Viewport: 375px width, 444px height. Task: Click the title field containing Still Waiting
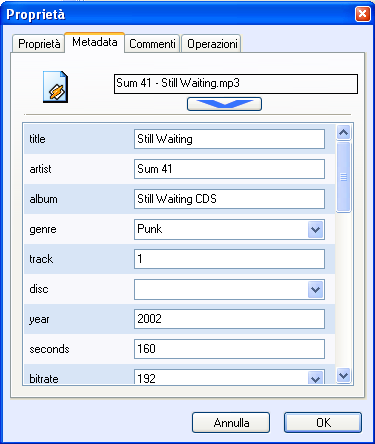tap(229, 139)
